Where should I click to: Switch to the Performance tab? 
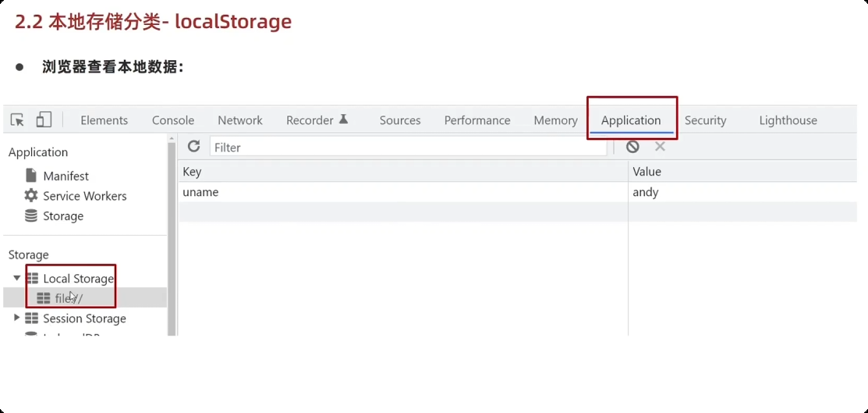pyautogui.click(x=477, y=120)
